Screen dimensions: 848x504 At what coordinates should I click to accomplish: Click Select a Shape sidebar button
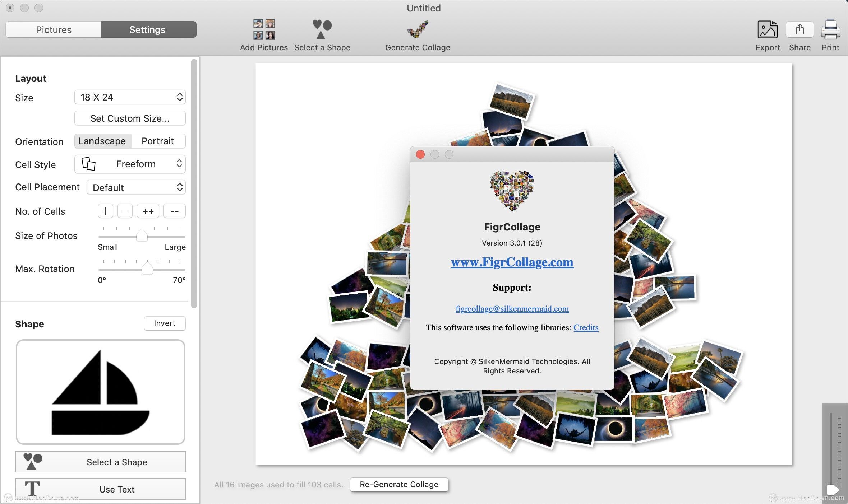point(100,462)
